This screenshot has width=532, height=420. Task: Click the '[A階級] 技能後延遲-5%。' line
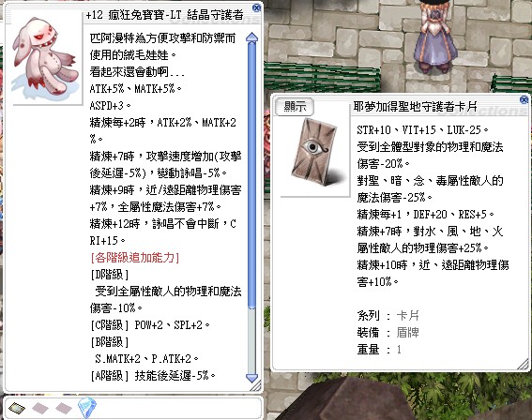(153, 376)
